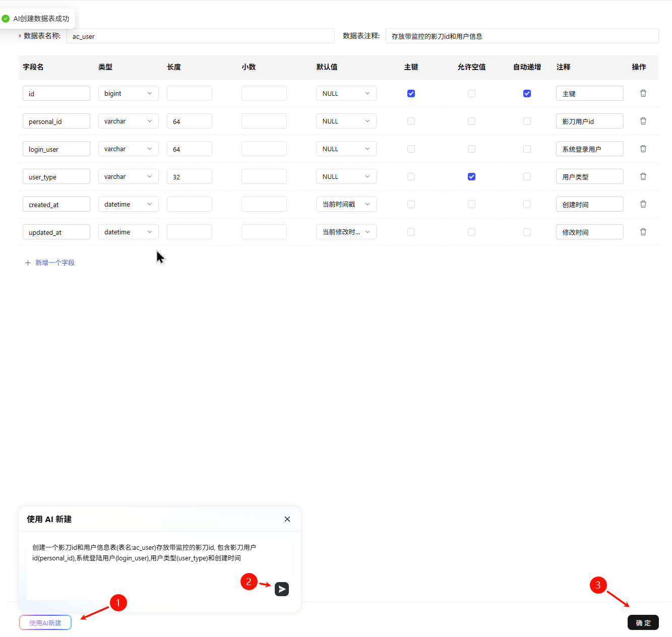Enable allow null for id row

(x=471, y=93)
